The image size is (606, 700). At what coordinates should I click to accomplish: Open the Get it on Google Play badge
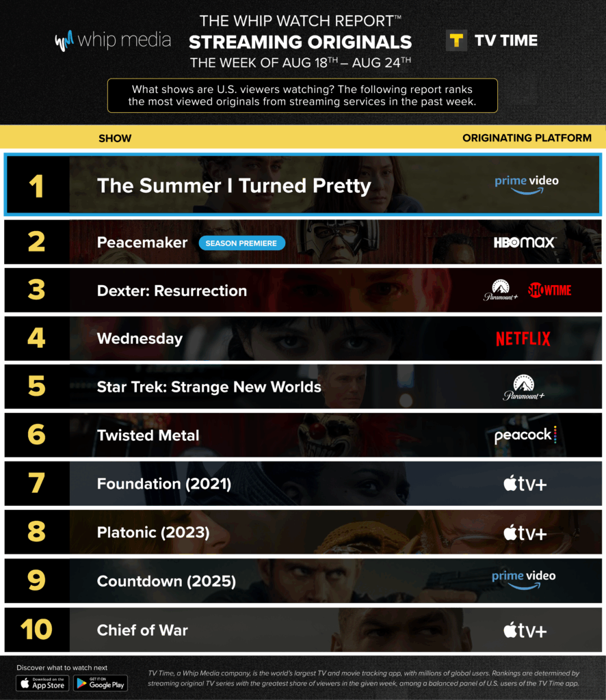click(x=101, y=683)
